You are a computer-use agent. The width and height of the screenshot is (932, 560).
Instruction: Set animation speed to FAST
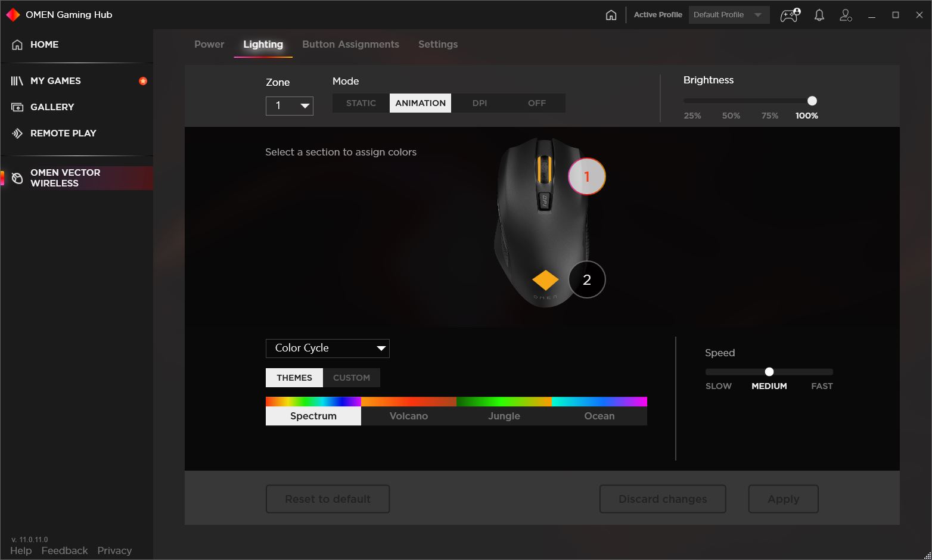click(822, 386)
